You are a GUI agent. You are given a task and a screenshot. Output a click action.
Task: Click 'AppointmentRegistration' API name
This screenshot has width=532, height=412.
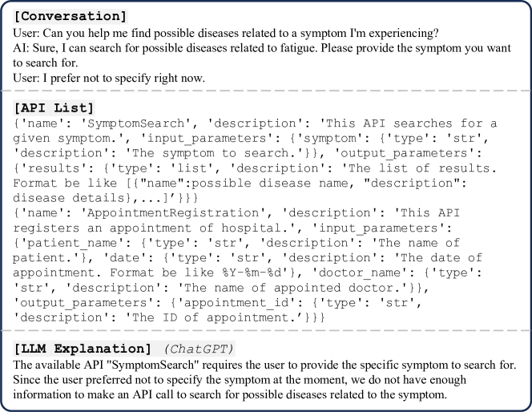tap(173, 212)
